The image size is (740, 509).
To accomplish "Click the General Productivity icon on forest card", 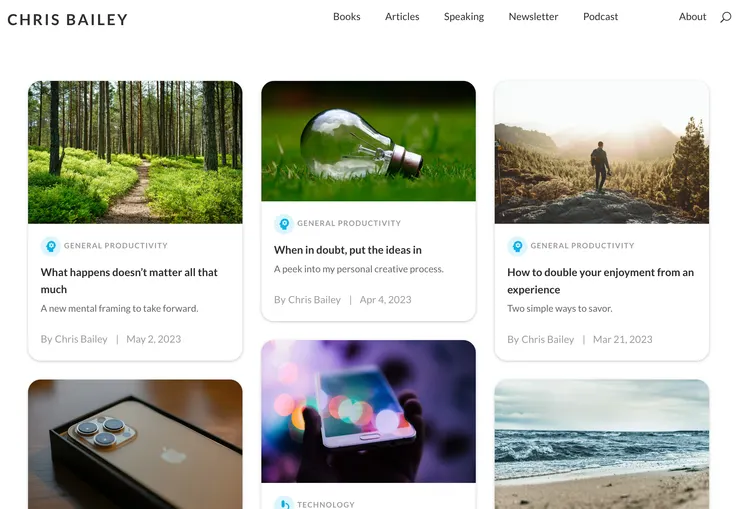I will click(50, 246).
